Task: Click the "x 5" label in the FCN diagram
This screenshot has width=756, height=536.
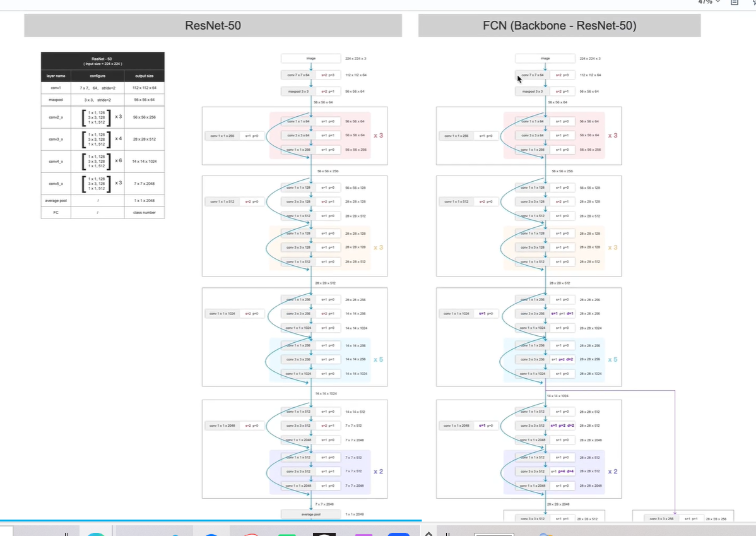Action: pyautogui.click(x=612, y=359)
